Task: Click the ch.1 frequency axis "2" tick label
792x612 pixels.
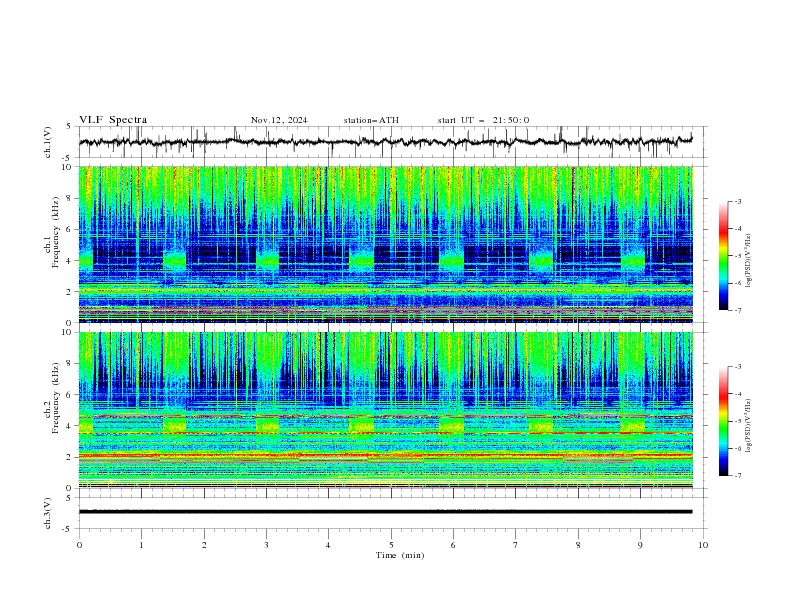Action: click(69, 292)
